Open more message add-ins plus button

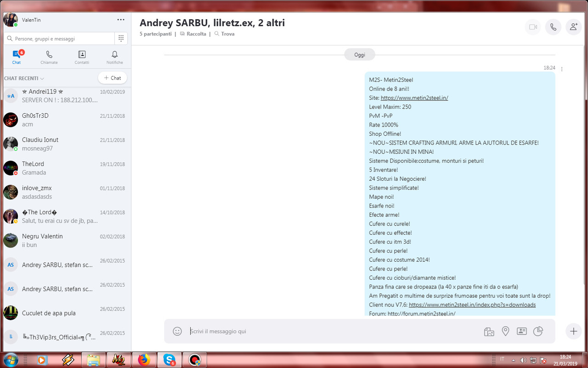click(x=573, y=331)
